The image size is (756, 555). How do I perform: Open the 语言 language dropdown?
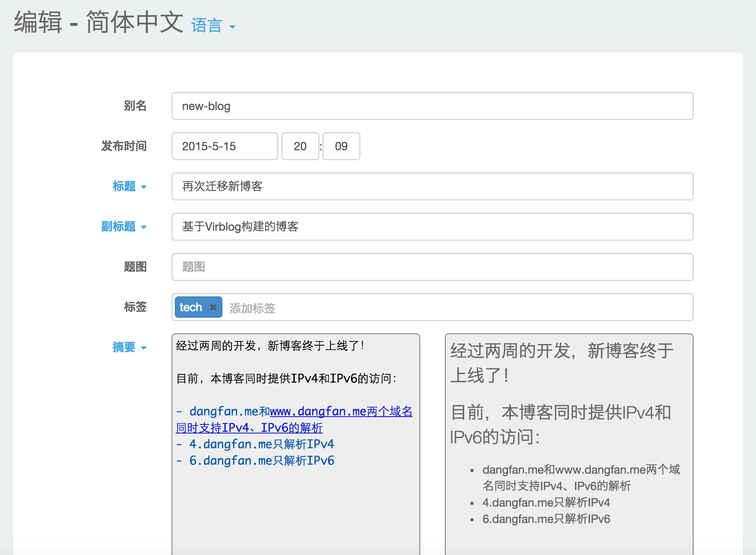pyautogui.click(x=213, y=26)
